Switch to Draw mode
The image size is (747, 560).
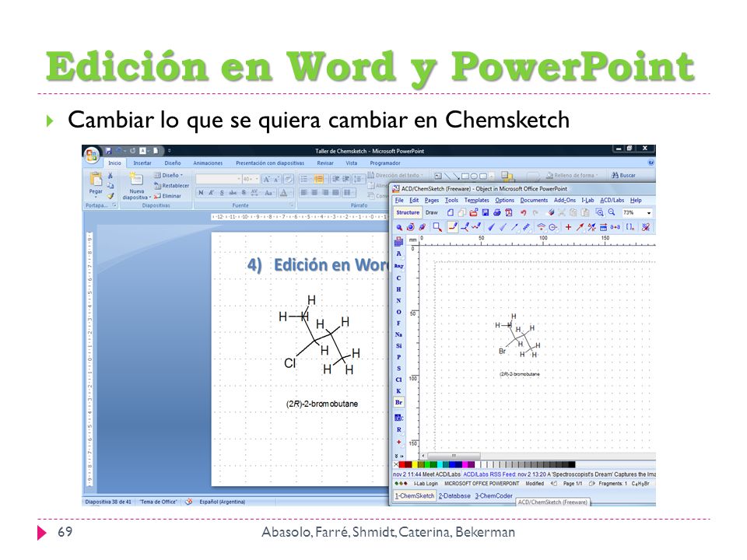[432, 212]
